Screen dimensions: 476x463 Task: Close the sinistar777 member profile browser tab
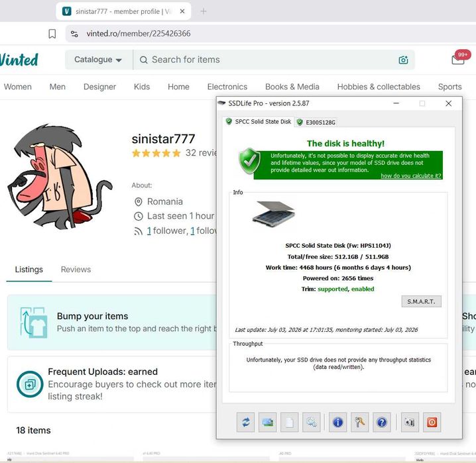(182, 11)
